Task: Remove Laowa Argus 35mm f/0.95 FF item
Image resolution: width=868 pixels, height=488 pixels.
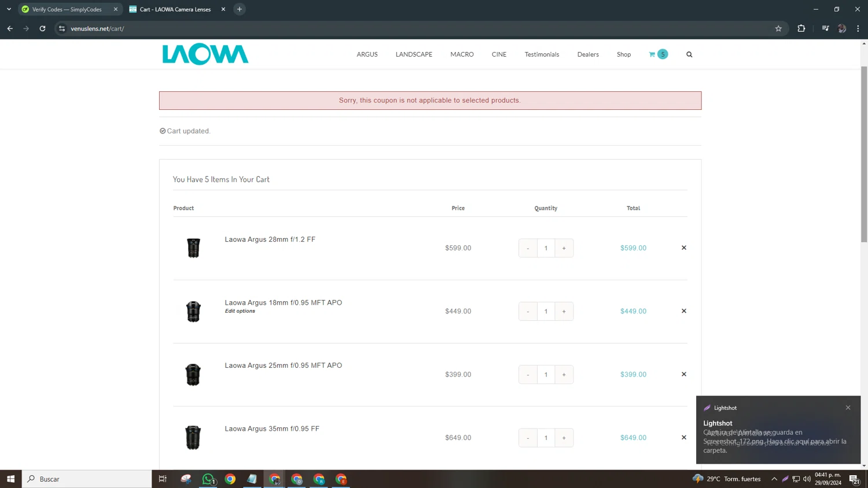Action: click(684, 437)
